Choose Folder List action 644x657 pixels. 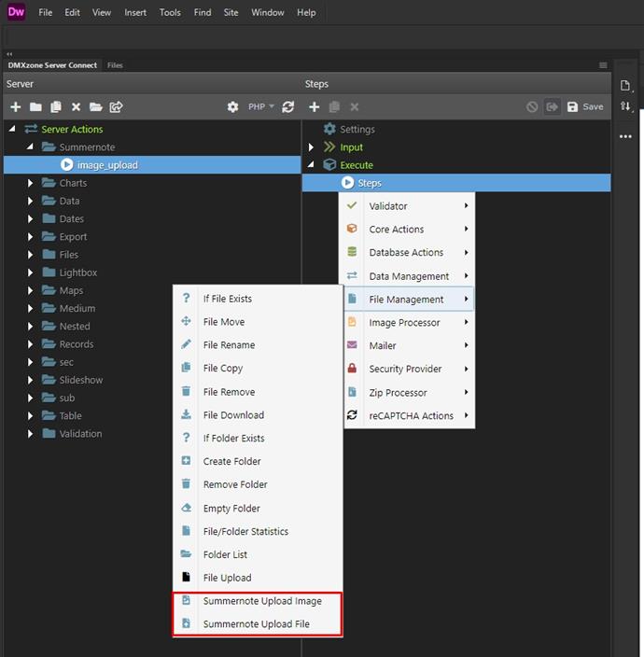tap(258, 554)
